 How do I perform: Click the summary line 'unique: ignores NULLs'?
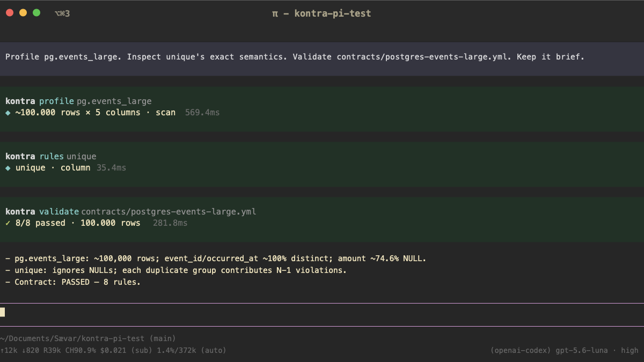176,270
